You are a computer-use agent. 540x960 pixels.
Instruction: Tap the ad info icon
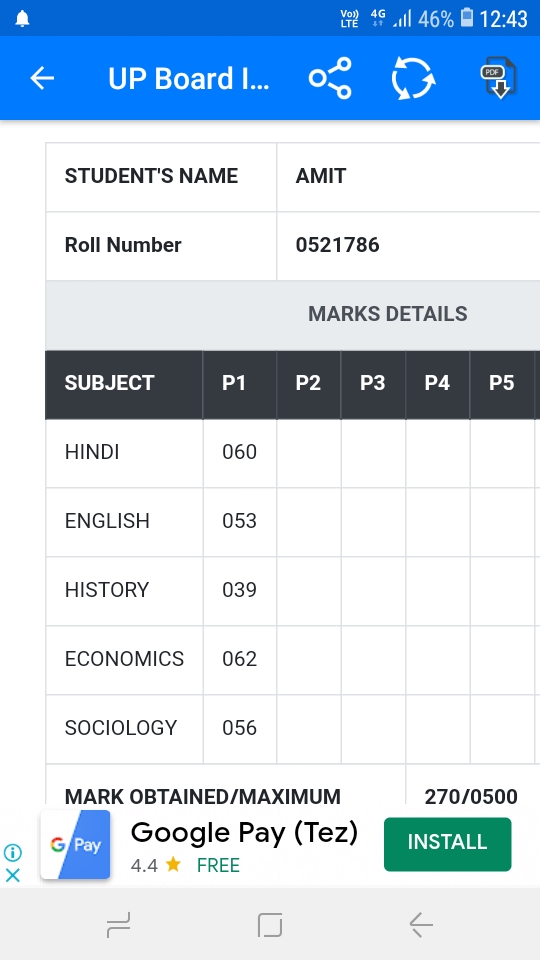pyautogui.click(x=12, y=852)
